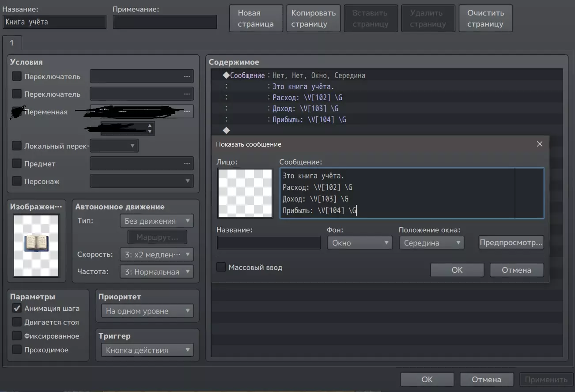
Task: Uncheck the Анимация шага checkbox
Action: click(x=17, y=309)
